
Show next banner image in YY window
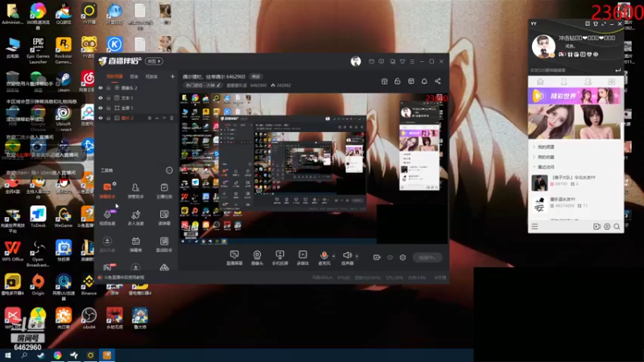pos(617,122)
